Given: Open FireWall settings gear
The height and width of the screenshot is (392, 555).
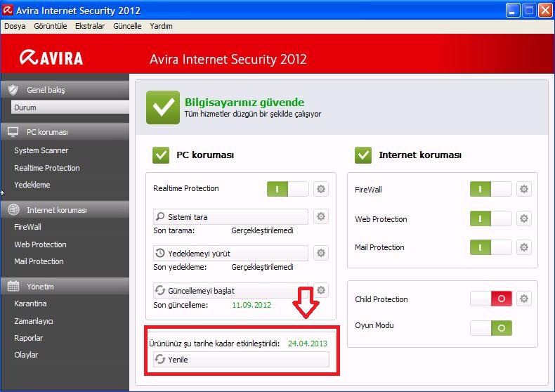Looking at the screenshot, I should coord(524,189).
